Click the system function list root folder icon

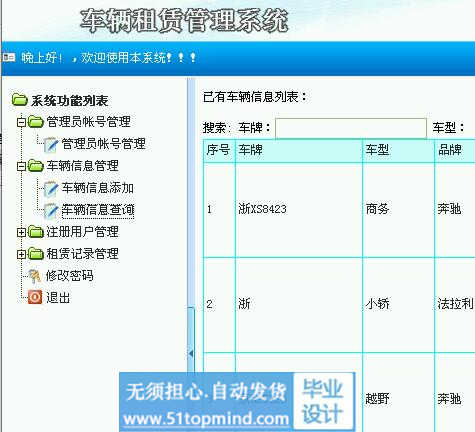[19, 100]
